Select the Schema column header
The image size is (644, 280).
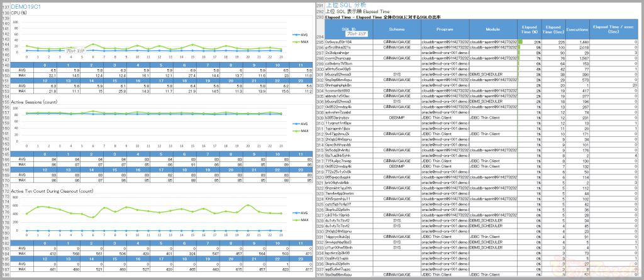(397, 30)
